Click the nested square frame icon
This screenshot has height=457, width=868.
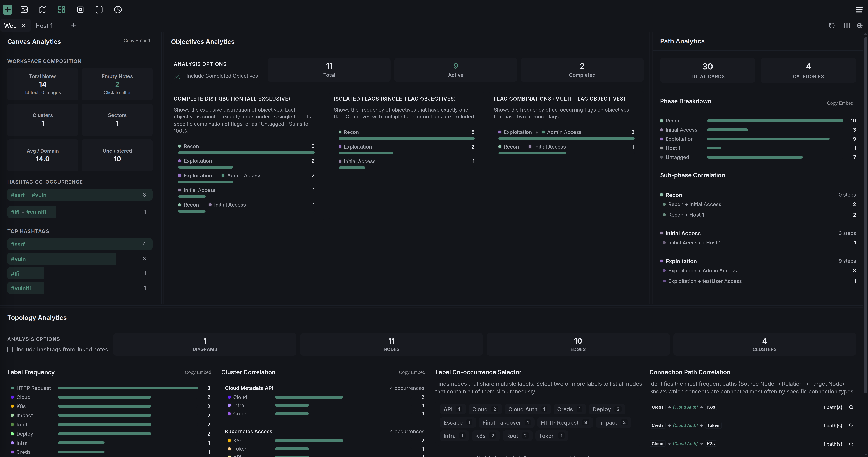(x=80, y=9)
